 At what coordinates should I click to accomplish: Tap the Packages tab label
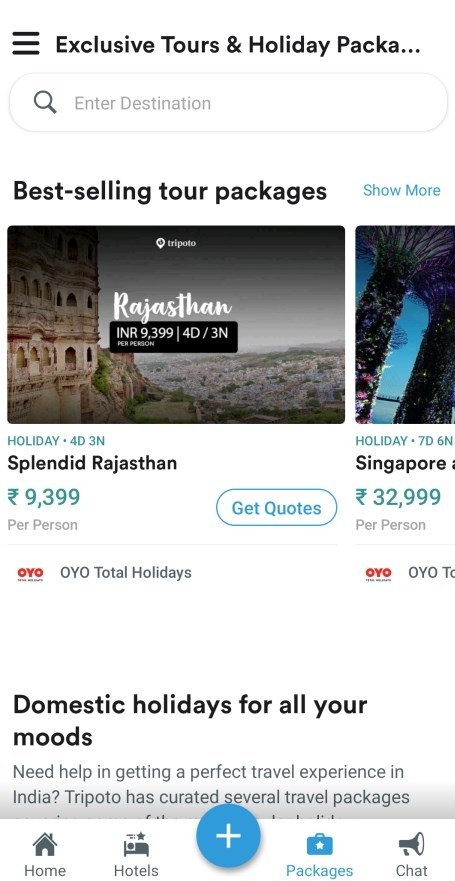point(319,871)
